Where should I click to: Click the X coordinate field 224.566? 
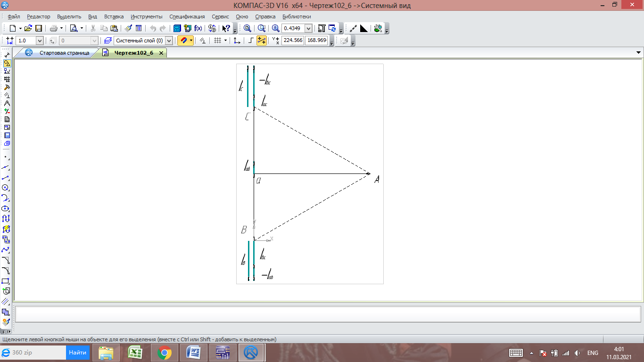(x=292, y=41)
